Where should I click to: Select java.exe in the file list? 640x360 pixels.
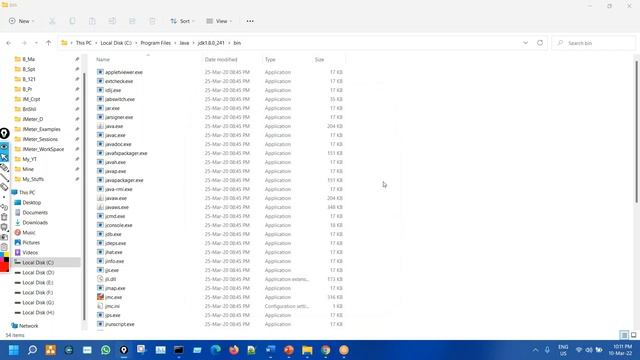point(114,126)
